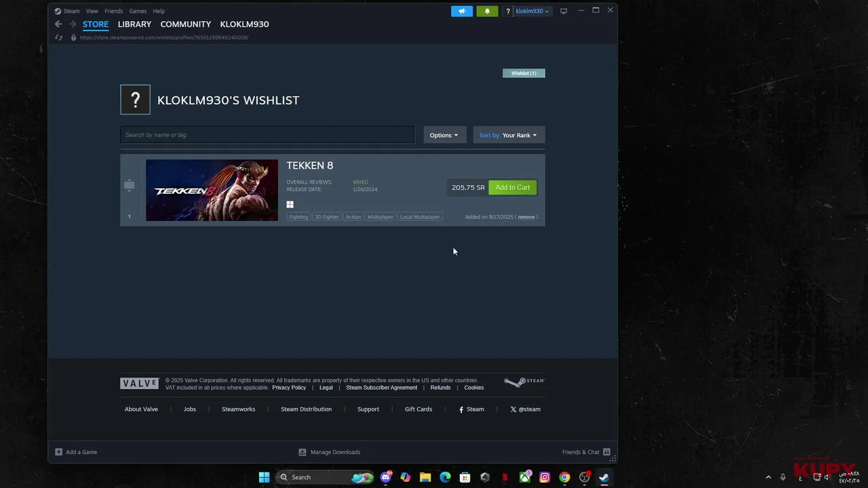
Task: Go forward with the navigation arrow
Action: point(73,24)
